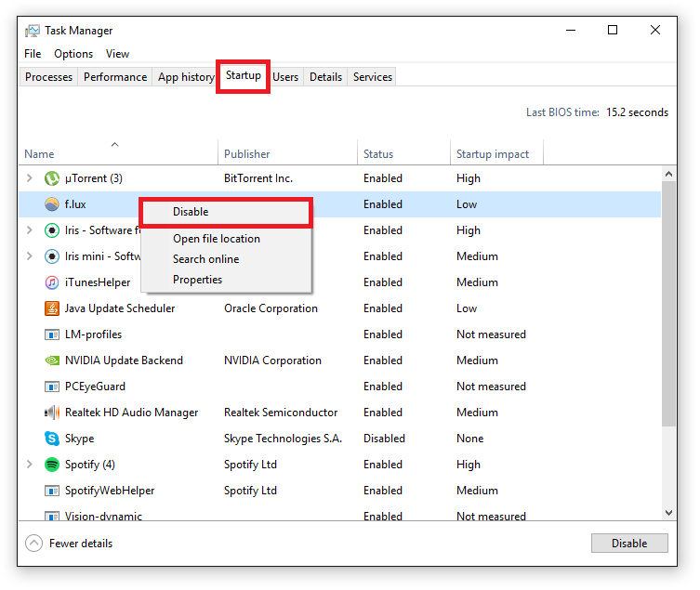The height and width of the screenshot is (590, 700).
Task: Sort by the Publisher column header
Action: [x=288, y=154]
